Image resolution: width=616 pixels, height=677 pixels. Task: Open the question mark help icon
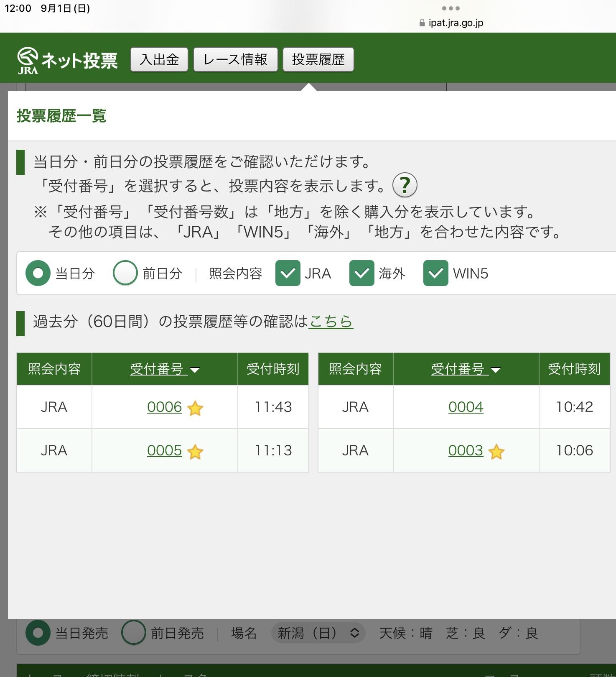click(405, 185)
